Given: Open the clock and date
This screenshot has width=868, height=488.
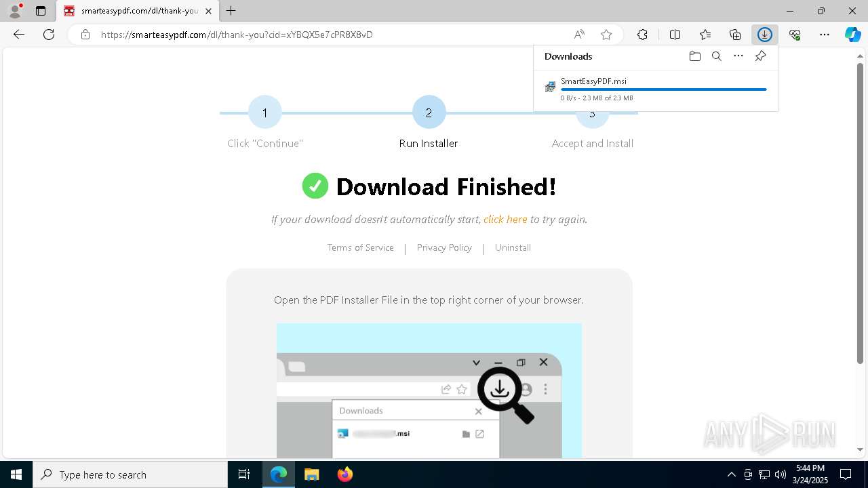Looking at the screenshot, I should (x=810, y=474).
